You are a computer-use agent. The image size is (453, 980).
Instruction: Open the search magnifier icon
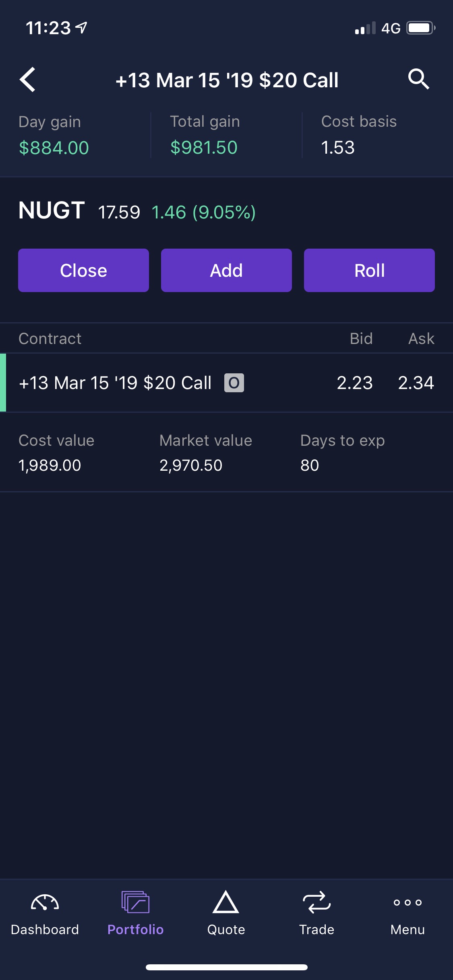pyautogui.click(x=418, y=79)
